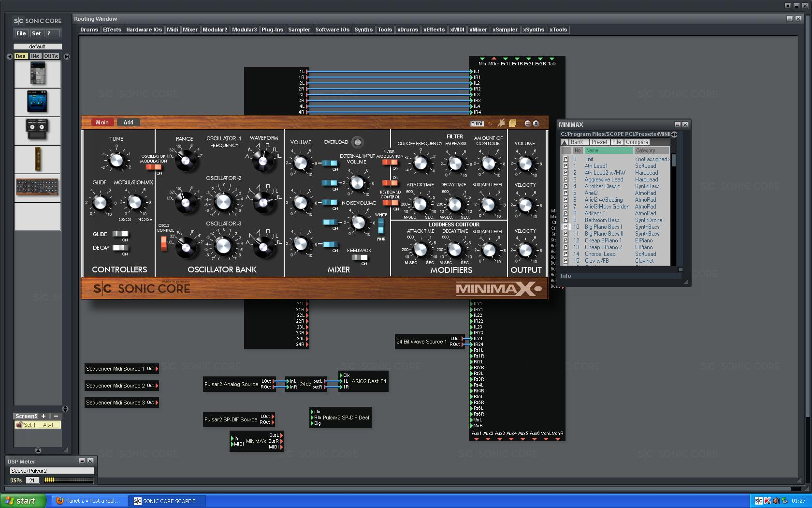812x508 pixels.
Task: Click the up arrow left of the Bank button
Action: (565, 142)
